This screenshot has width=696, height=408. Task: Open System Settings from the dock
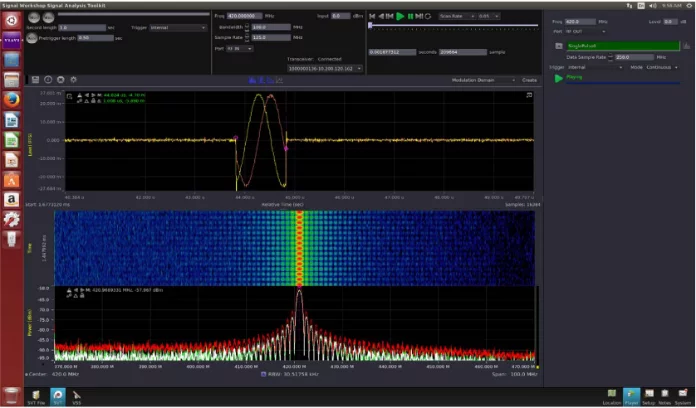coord(12,220)
